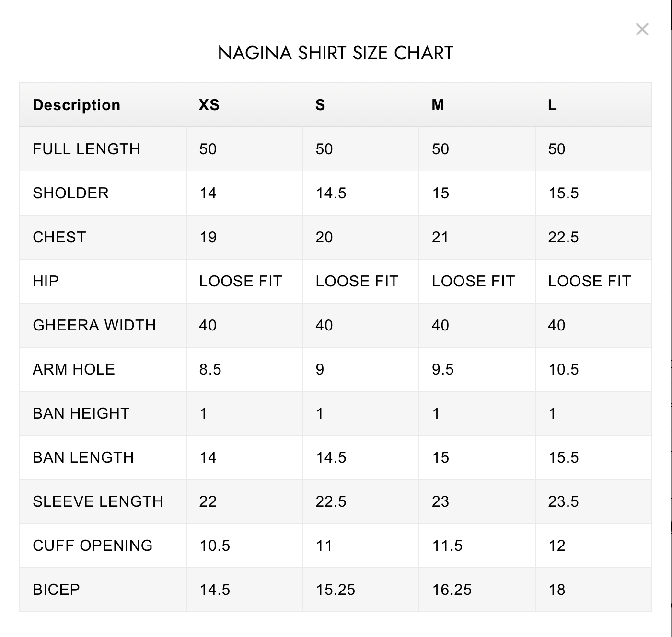Click the GHEERA WIDTH row label
Screen dimensions: 672x637
click(94, 325)
